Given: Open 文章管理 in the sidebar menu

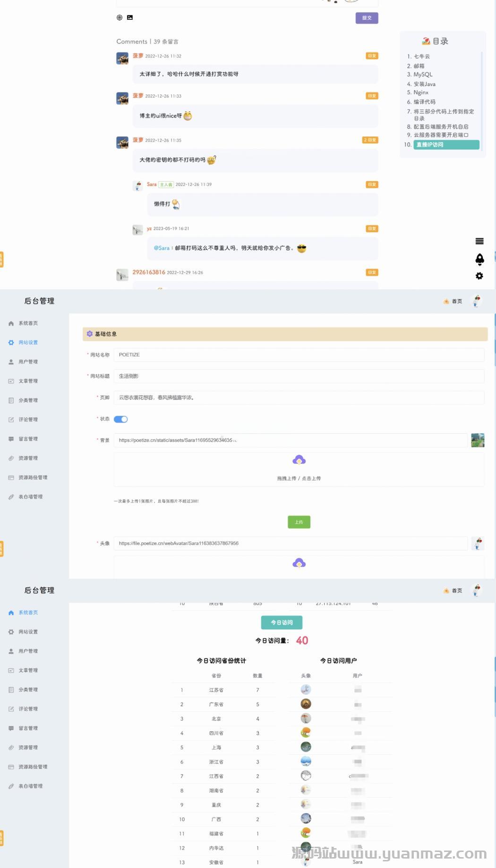Looking at the screenshot, I should click(28, 381).
